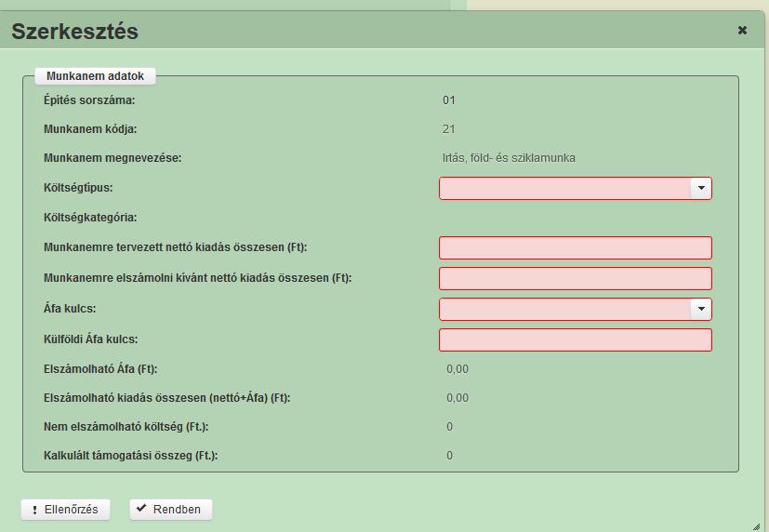Screen dimensions: 769x532
Task: Click the Munkanemre tervezett nettó kiadás field
Action: 576,248
